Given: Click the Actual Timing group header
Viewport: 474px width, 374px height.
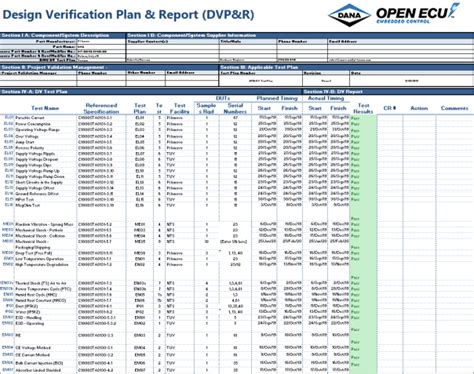Looking at the screenshot, I should click(326, 98).
